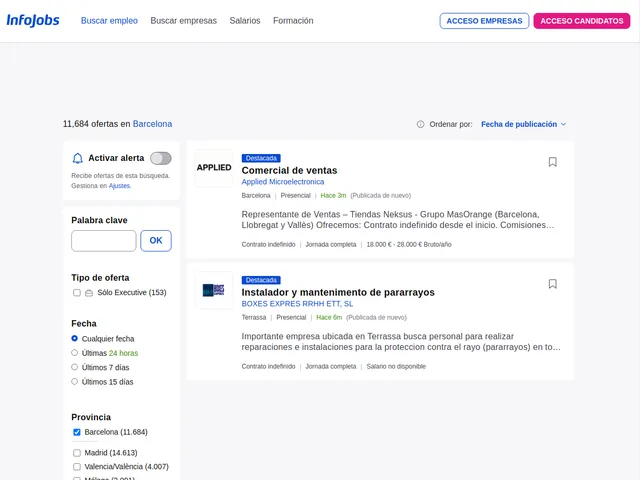The height and width of the screenshot is (480, 640).
Task: Bookmark the Comercial de ventas offer
Action: (x=552, y=162)
